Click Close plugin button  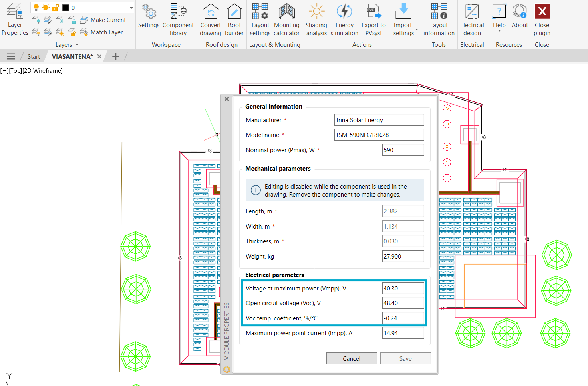542,20
